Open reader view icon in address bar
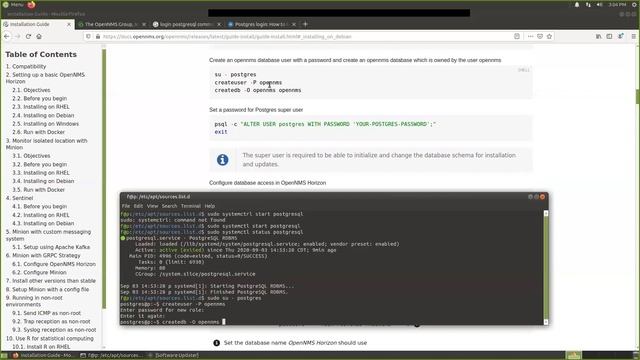This screenshot has height=360, width=640. (517, 36)
